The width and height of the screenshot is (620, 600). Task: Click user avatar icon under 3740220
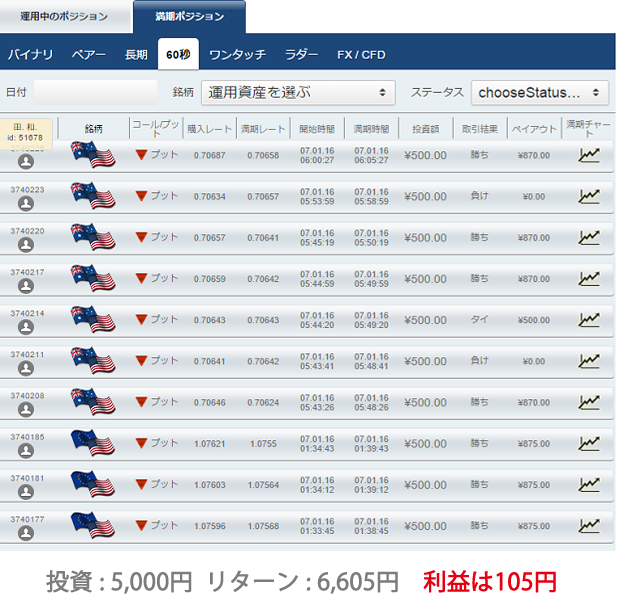(26, 245)
